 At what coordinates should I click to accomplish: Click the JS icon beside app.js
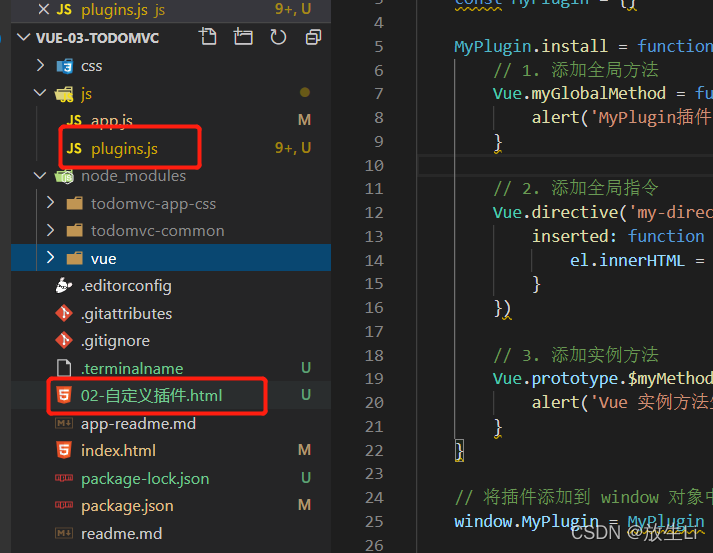(x=74, y=120)
